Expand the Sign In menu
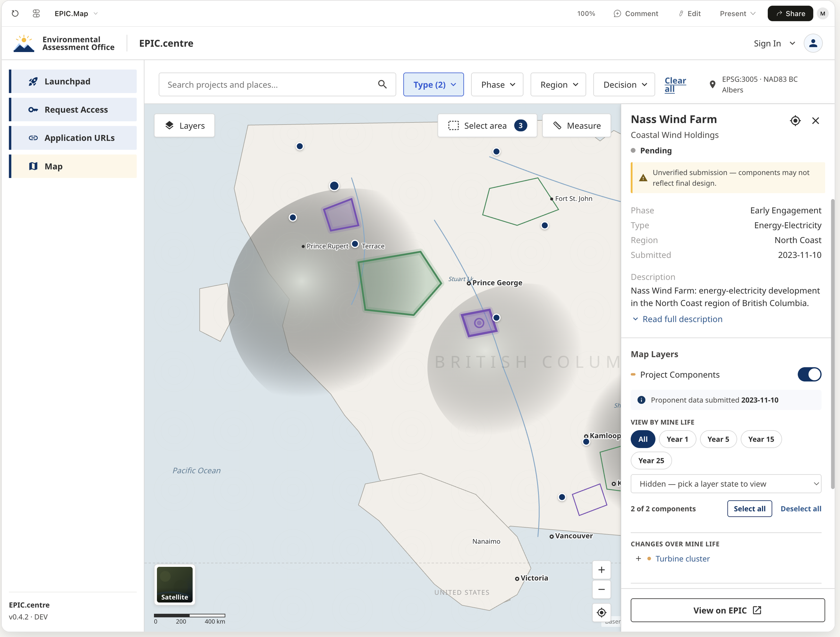The image size is (840, 637). (x=774, y=44)
